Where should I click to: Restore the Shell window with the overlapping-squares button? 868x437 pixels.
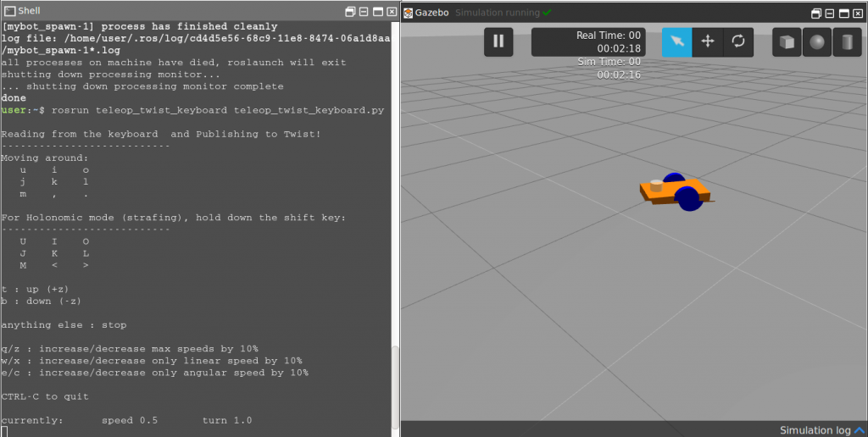[350, 12]
